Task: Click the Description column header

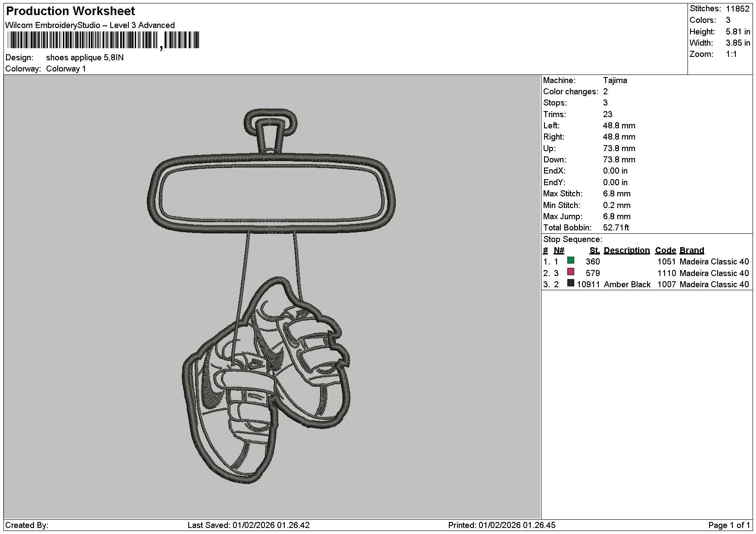Action: click(627, 251)
